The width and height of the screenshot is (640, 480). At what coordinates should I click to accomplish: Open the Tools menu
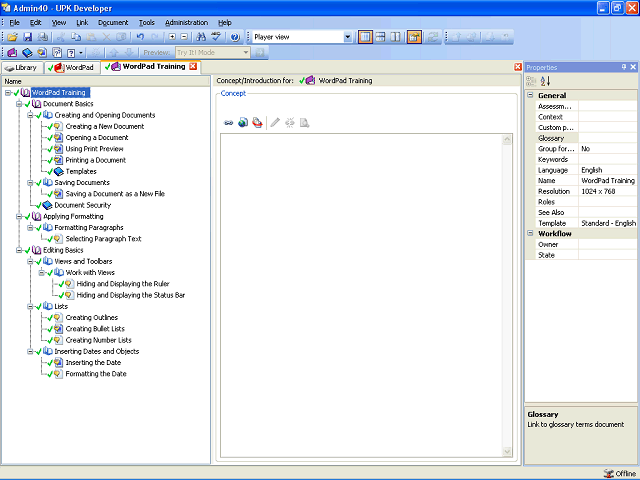pyautogui.click(x=147, y=22)
